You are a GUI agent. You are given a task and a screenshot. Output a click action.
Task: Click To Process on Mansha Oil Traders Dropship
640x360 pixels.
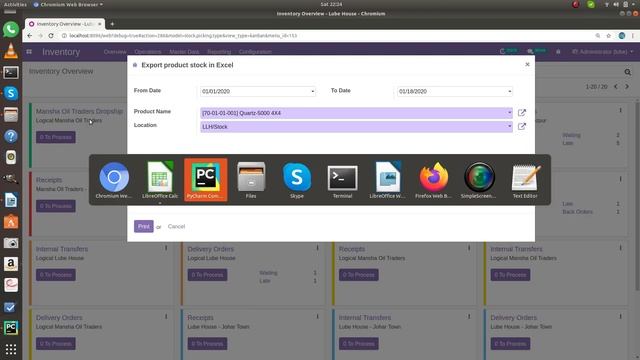56,137
